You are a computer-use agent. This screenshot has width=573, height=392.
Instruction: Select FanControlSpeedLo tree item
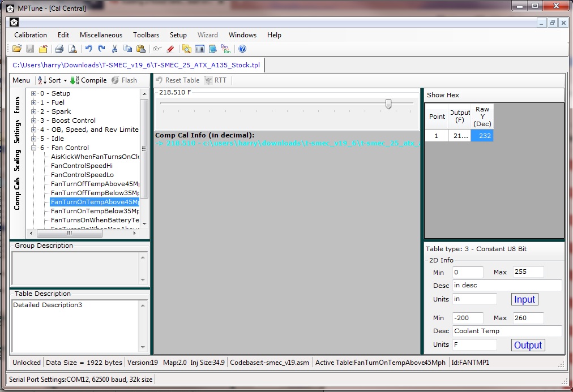[x=82, y=175]
